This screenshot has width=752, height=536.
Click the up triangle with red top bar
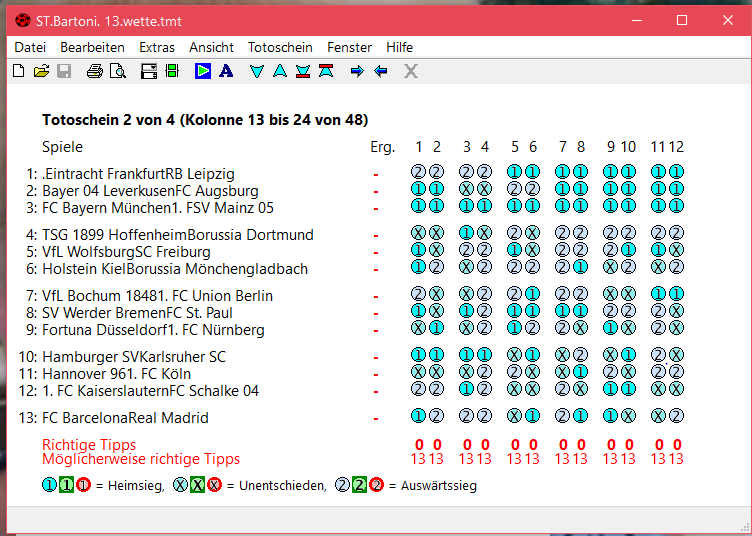click(x=326, y=71)
